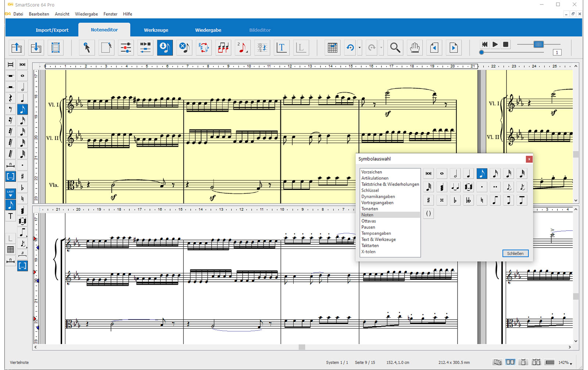Toggle the upper blue bracket button in the left palette
The image size is (588, 370).
pos(10,176)
